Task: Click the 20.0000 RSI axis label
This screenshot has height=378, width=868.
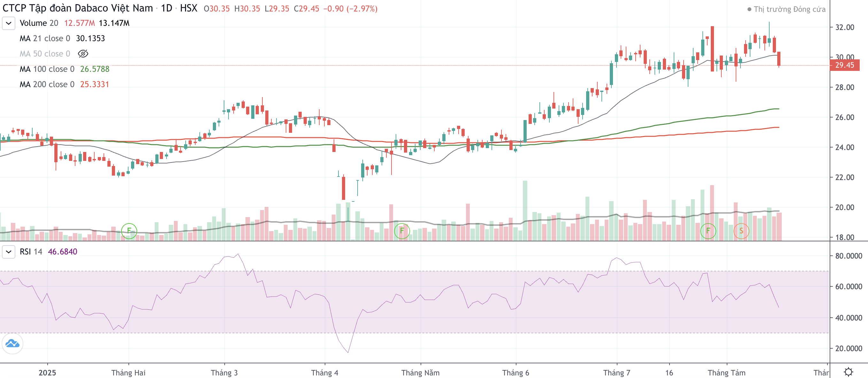Action: [849, 348]
